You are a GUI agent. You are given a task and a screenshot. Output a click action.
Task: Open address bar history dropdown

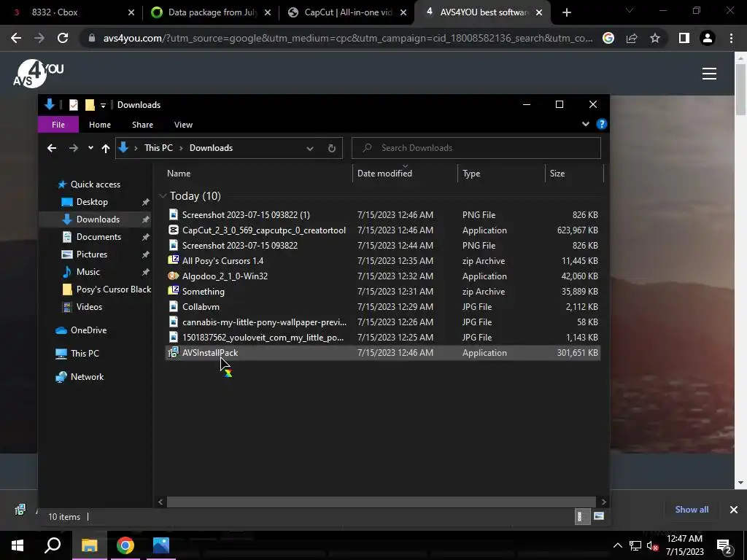point(309,148)
